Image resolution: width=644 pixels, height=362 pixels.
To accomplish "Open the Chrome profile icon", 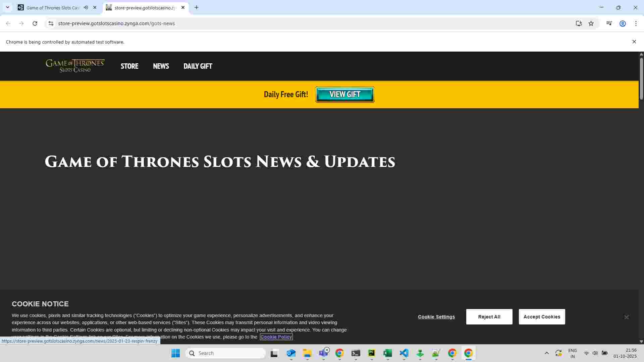I will pos(623,23).
